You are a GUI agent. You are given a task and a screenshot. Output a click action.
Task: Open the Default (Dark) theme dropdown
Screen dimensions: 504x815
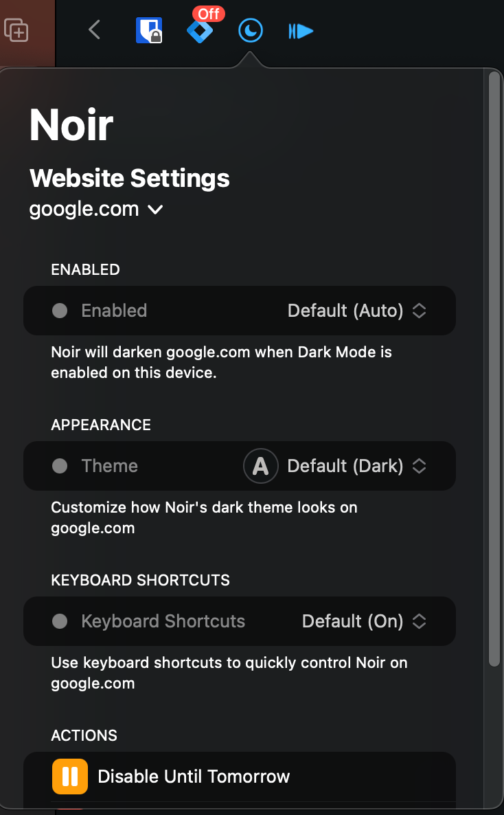pyautogui.click(x=356, y=466)
